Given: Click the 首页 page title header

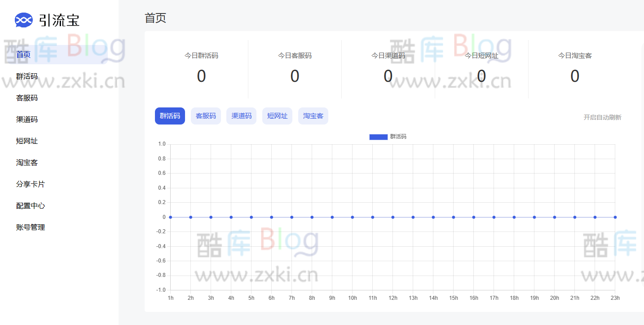Looking at the screenshot, I should coord(154,18).
